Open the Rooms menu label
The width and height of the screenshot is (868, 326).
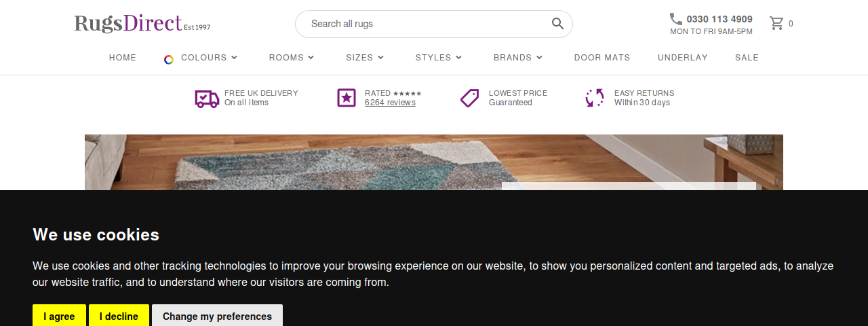[286, 58]
